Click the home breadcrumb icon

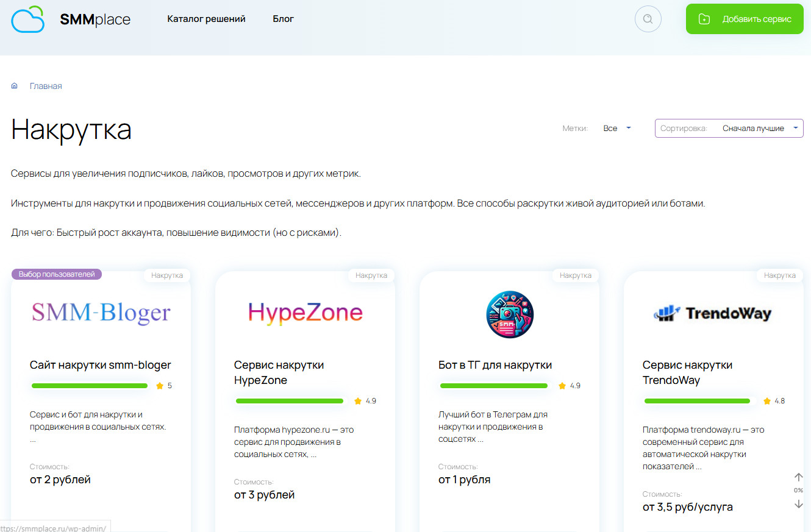point(15,86)
